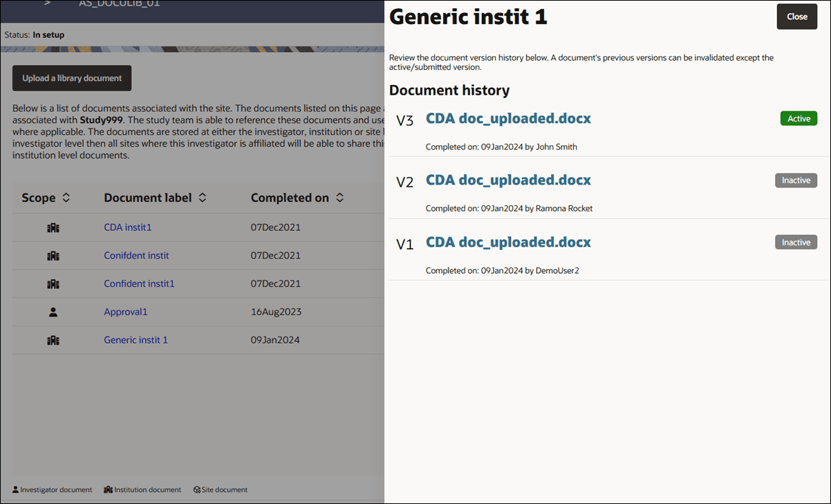Sort the table by the Scope column
The width and height of the screenshot is (831, 504).
coord(66,197)
